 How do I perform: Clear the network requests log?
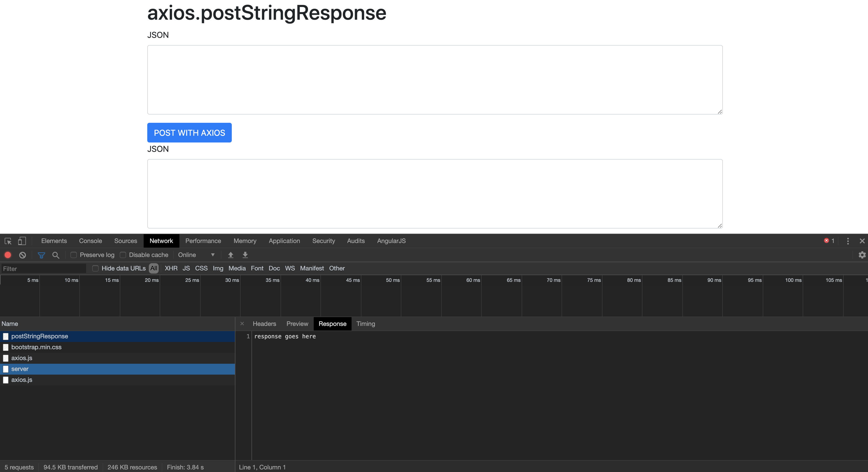tap(22, 255)
